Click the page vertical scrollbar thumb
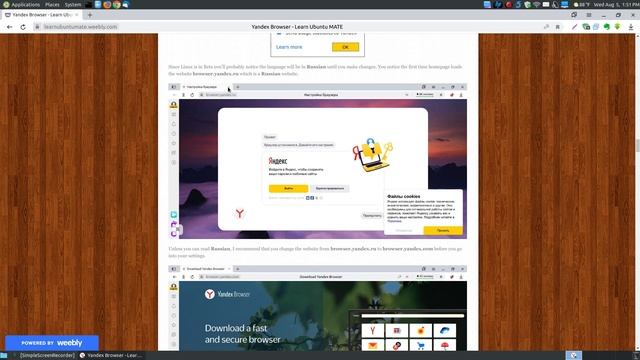 tap(638, 145)
